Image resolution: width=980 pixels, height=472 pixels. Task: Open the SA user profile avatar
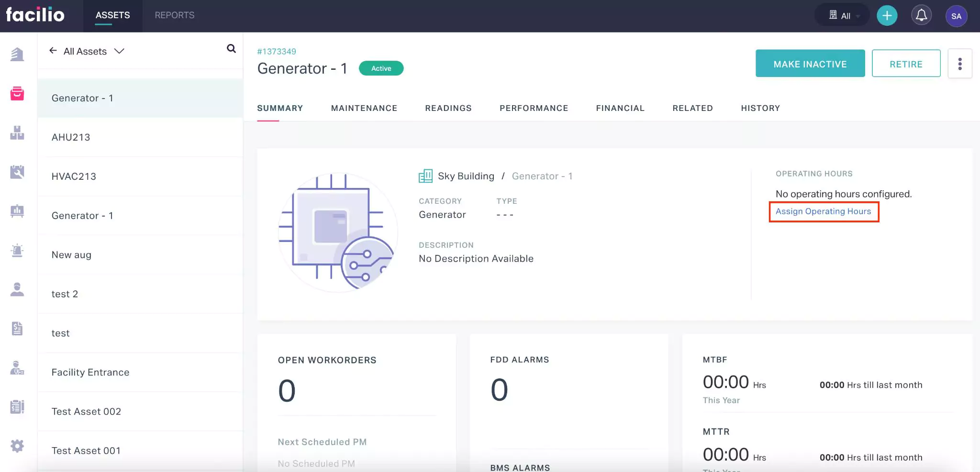956,16
